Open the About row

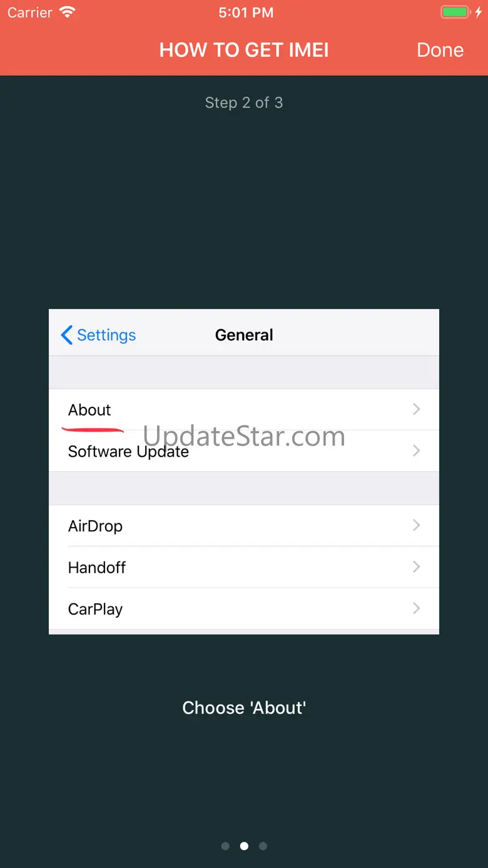(244, 409)
